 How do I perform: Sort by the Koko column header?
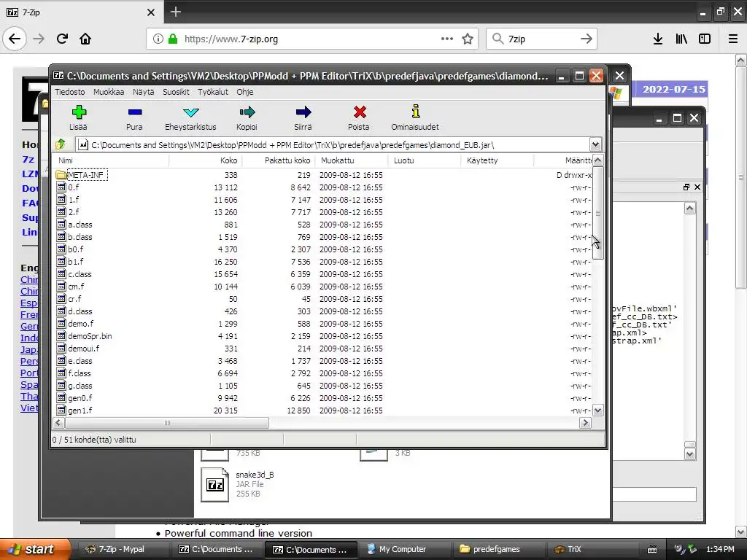tap(205, 160)
